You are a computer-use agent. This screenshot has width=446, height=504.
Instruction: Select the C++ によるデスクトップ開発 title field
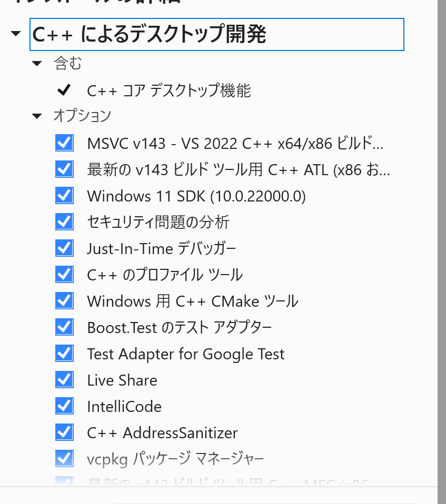pyautogui.click(x=217, y=34)
